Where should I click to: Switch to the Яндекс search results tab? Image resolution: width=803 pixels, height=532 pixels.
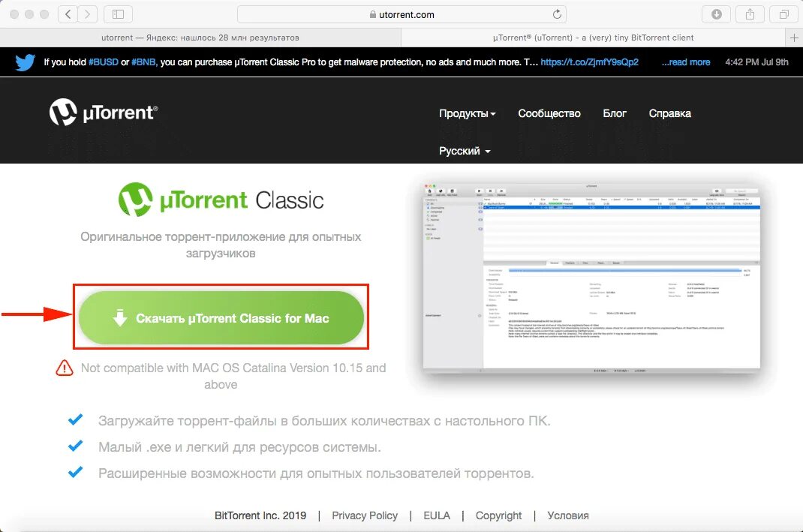200,38
